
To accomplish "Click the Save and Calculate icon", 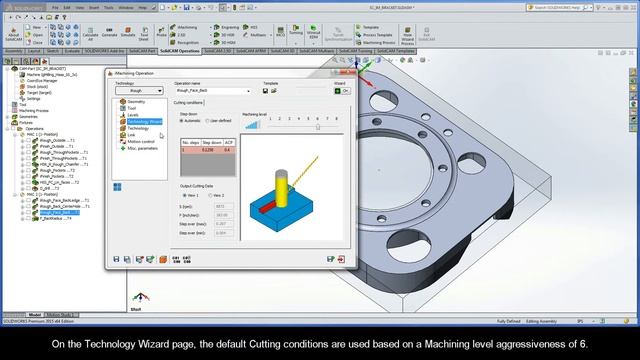I will pyautogui.click(x=139, y=259).
